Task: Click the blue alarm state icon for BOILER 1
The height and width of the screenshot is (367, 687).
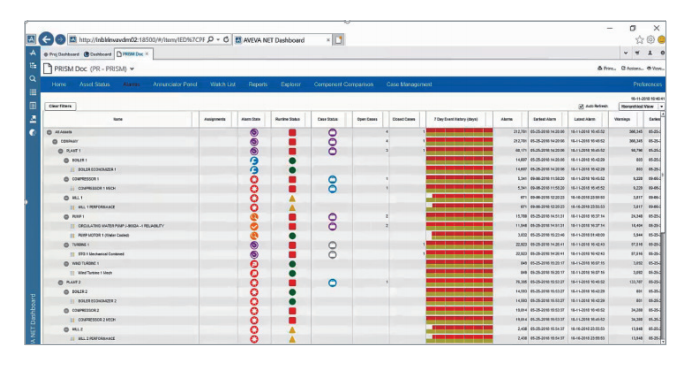Action: click(x=254, y=160)
